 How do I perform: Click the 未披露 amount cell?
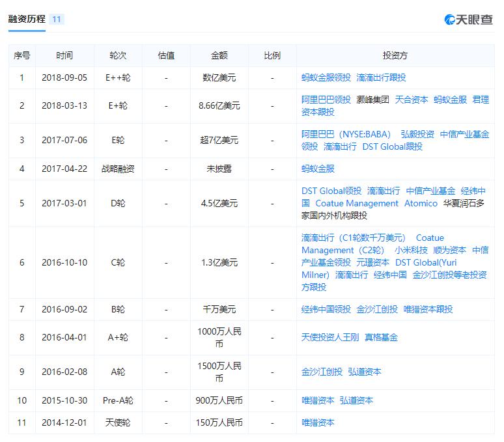click(x=219, y=169)
